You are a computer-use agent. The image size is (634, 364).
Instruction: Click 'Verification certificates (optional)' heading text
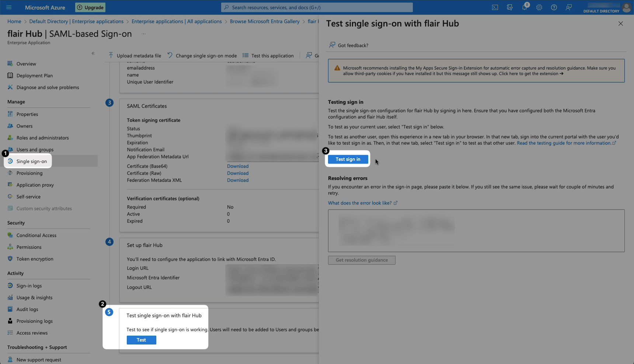(163, 199)
